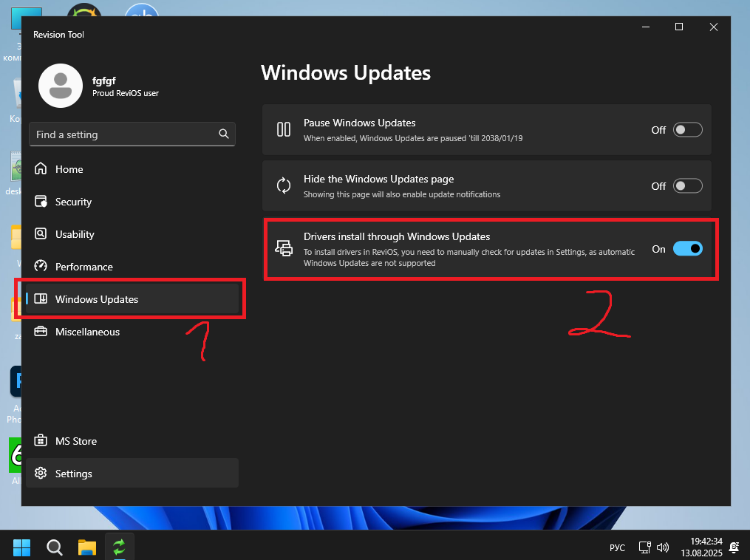Click the Usability magnifier icon
Viewport: 750px width, 560px height.
click(x=41, y=234)
